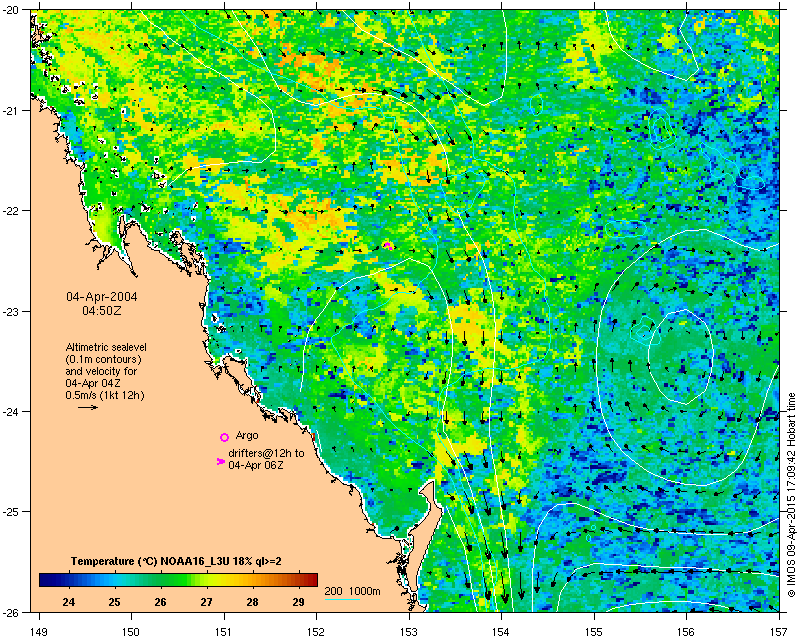Viewport: 800px width, 640px height.
Task: Click the longitude axis label 149
Action: coord(39,632)
